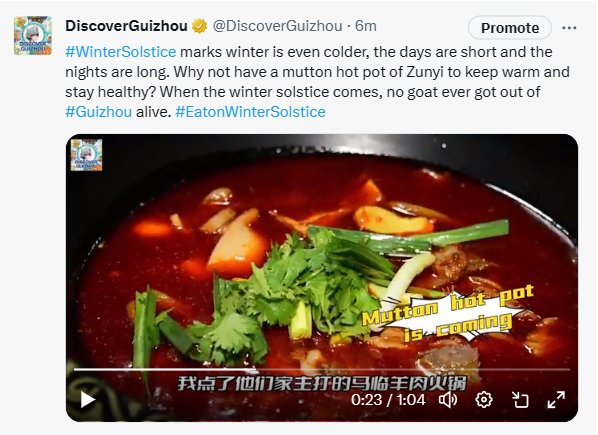Open the three-dot more options menu
This screenshot has width=598, height=435.
569,28
